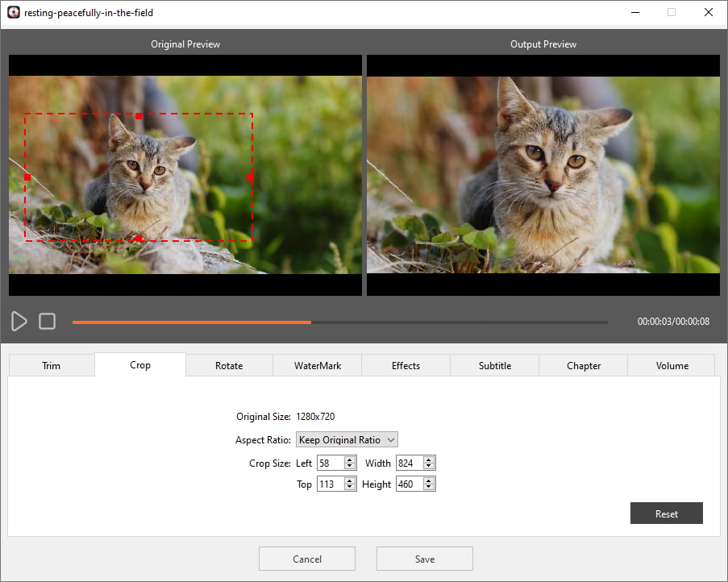Viewport: 728px width, 582px height.
Task: Click the app icon in the title bar
Action: pyautogui.click(x=13, y=12)
